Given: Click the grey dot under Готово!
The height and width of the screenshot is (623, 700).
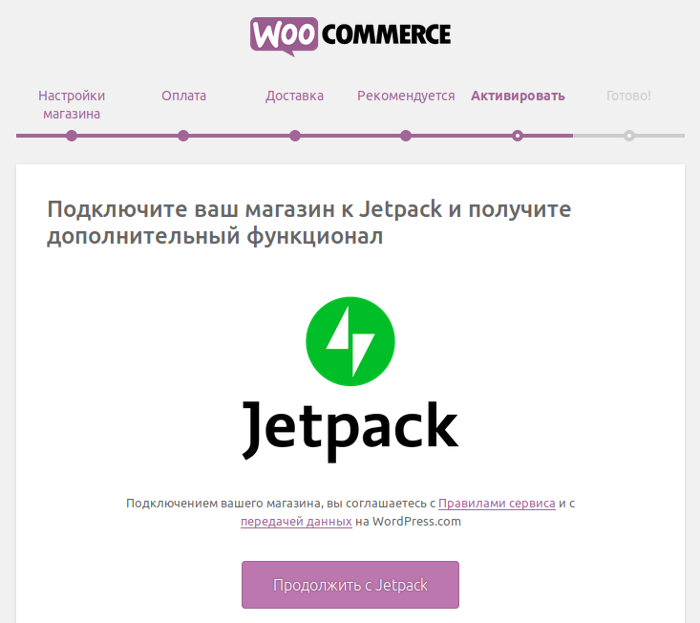Looking at the screenshot, I should coord(629,136).
